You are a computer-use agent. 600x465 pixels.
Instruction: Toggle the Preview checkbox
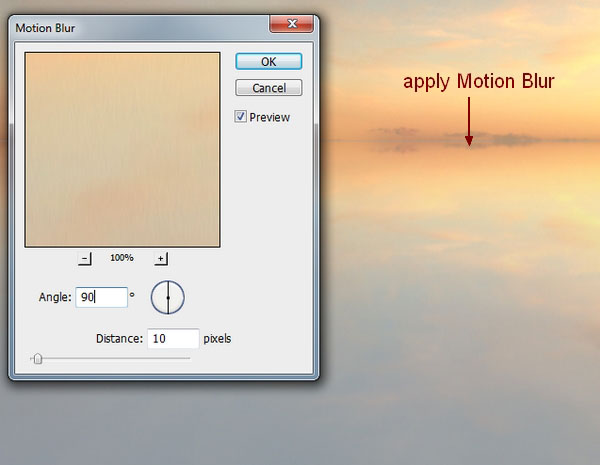pos(240,117)
